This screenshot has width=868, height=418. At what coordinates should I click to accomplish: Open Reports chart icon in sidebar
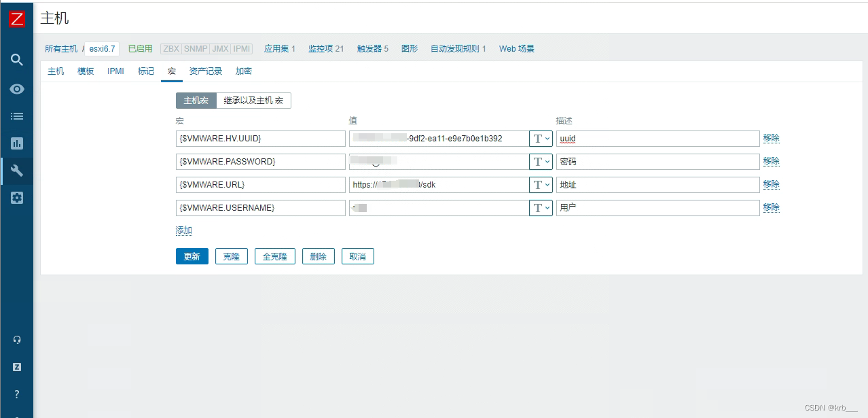coord(17,143)
